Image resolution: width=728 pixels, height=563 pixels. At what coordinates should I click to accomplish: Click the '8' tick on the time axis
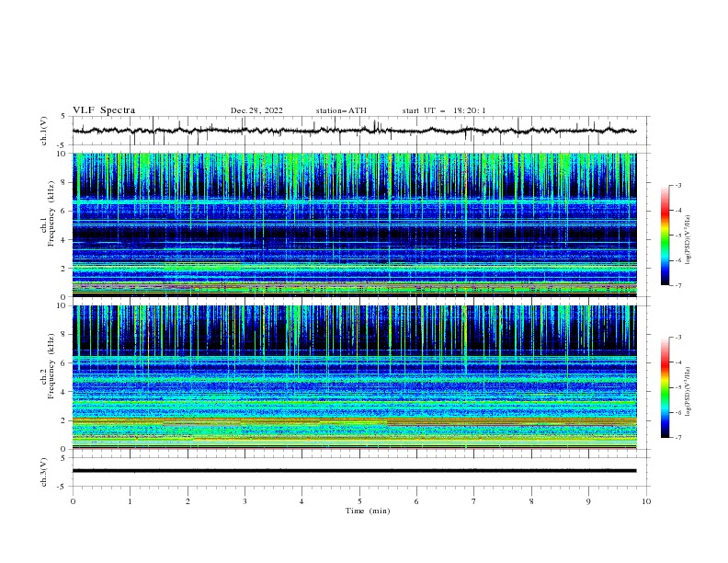pos(531,501)
